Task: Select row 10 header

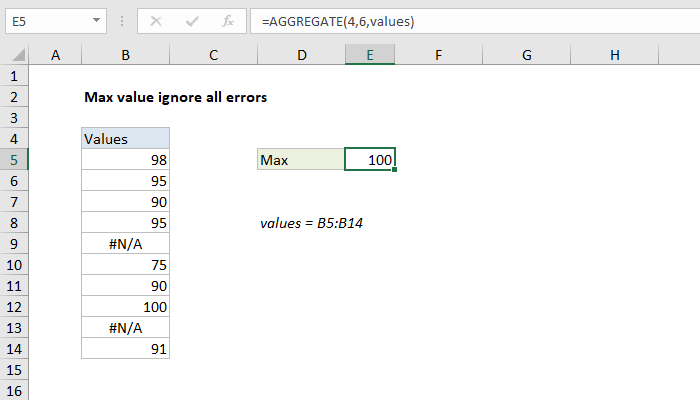Action: [14, 265]
